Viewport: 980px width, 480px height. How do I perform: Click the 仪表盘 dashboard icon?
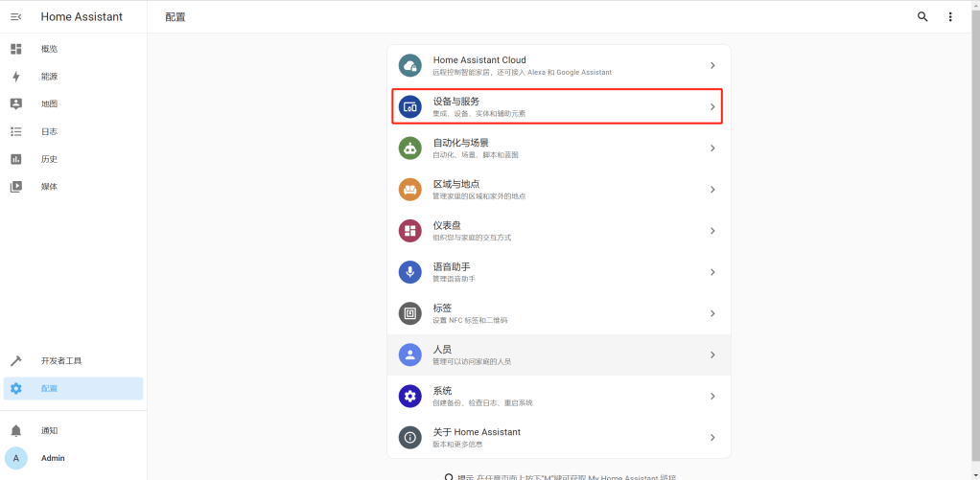point(410,231)
